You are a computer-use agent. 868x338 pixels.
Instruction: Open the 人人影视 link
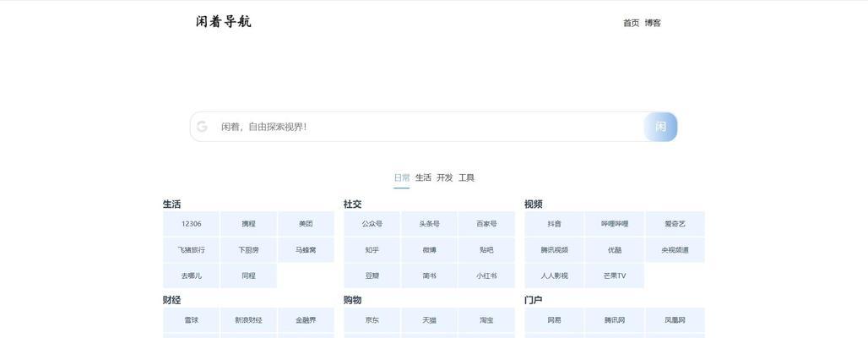point(554,275)
